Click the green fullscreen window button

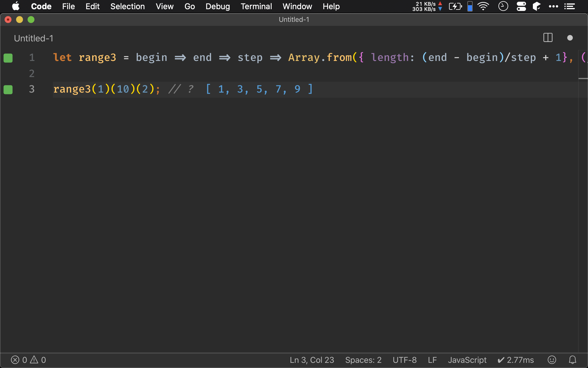31,20
